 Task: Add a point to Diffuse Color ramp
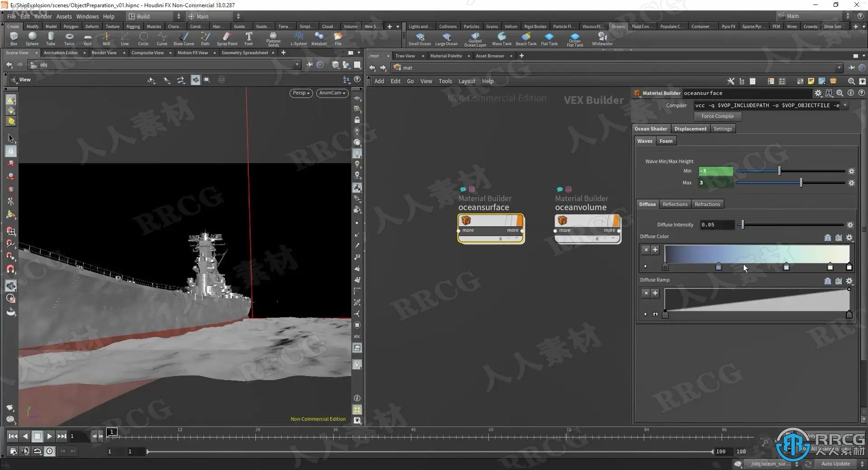[655, 249]
